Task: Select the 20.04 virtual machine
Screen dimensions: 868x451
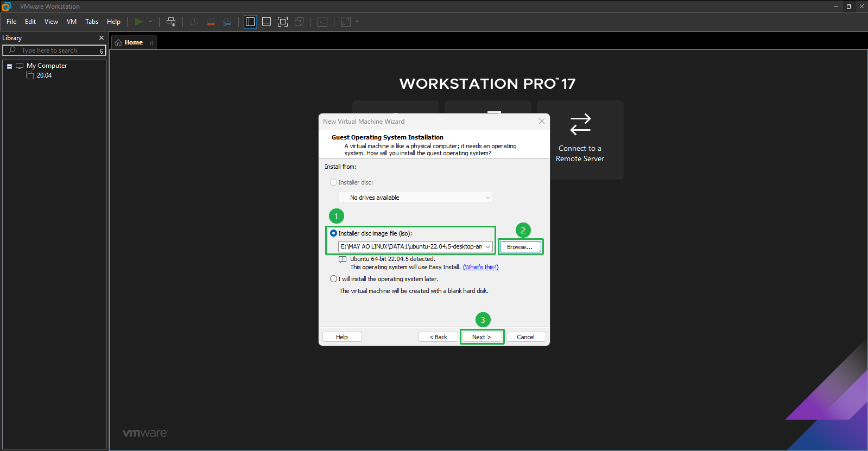Action: pos(44,75)
